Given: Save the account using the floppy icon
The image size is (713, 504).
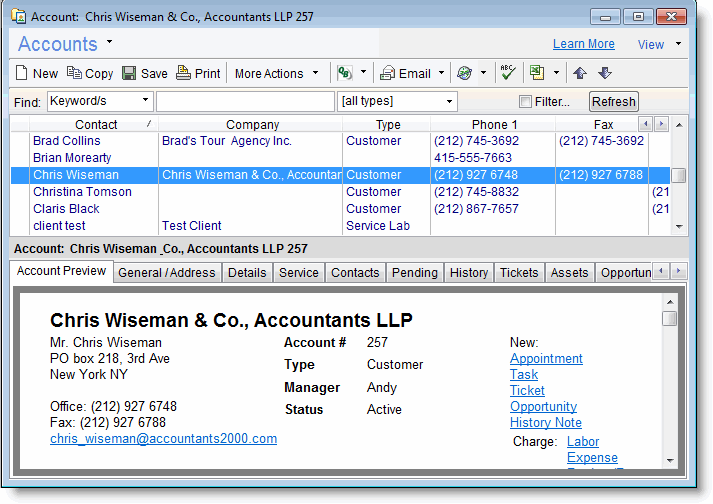Looking at the screenshot, I should (x=129, y=73).
